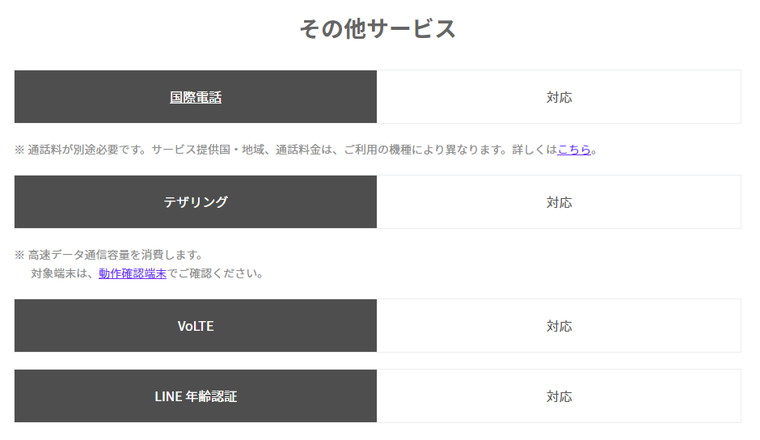Follow the こちら link for call rate details
The height and width of the screenshot is (440, 760).
click(574, 150)
